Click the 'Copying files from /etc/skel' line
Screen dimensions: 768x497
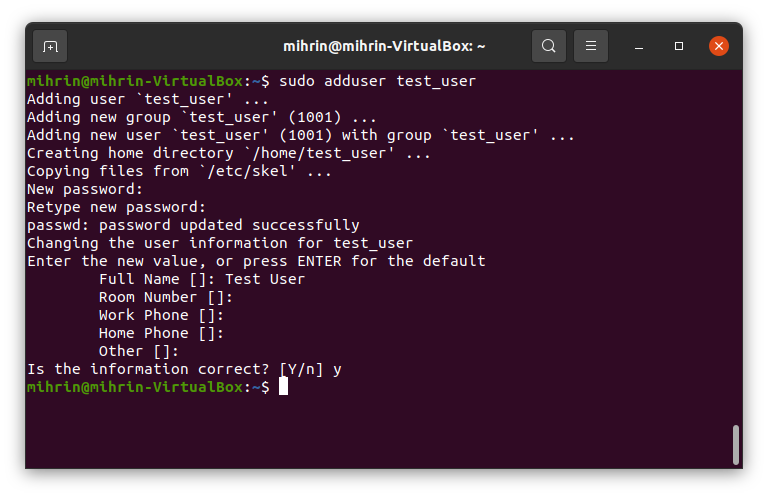coord(179,171)
